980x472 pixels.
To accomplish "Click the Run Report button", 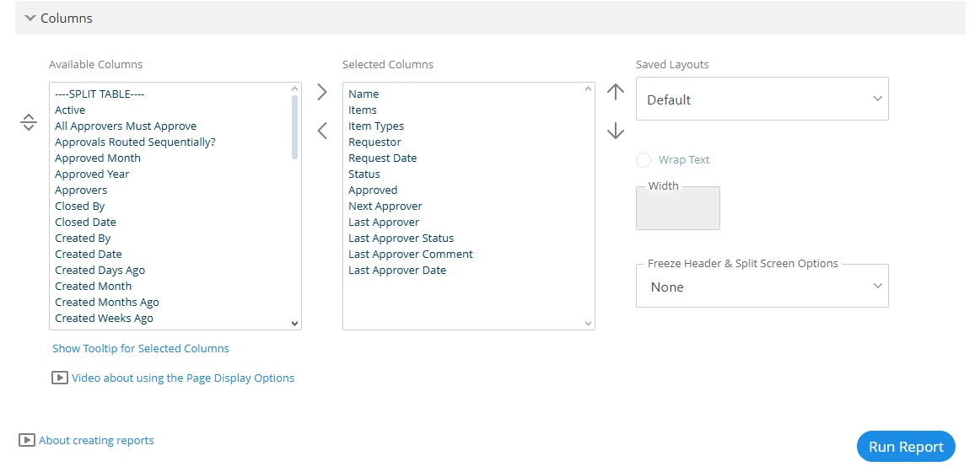I will click(x=906, y=447).
